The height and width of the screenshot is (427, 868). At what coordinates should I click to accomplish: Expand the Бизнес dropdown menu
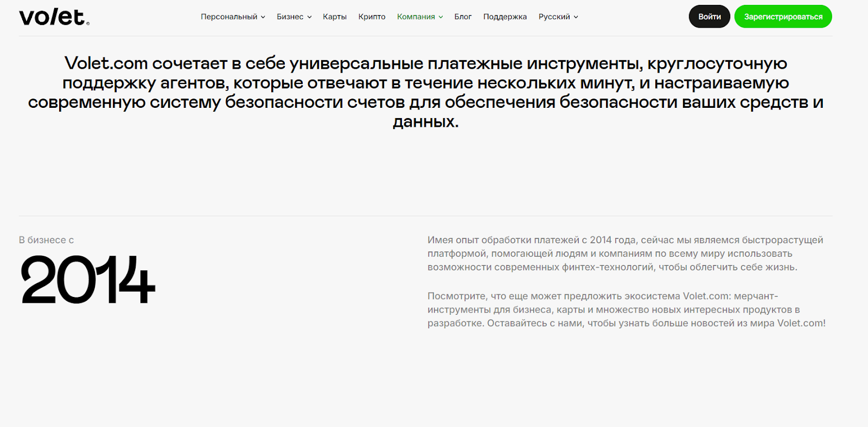click(x=294, y=17)
